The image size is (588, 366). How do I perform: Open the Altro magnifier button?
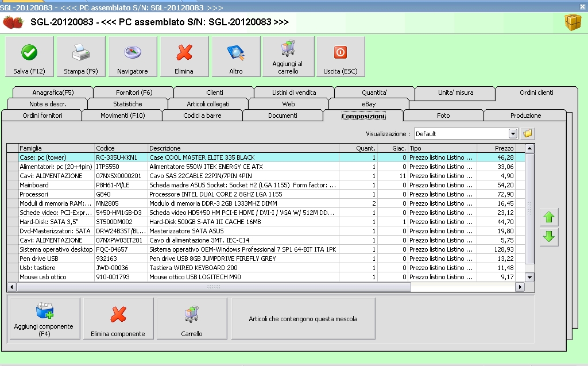pyautogui.click(x=236, y=57)
